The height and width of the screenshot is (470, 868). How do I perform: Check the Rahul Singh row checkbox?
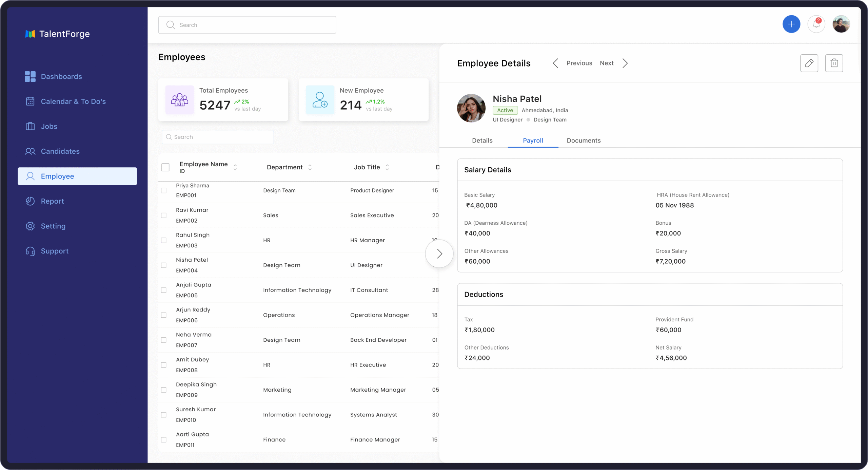[164, 240]
